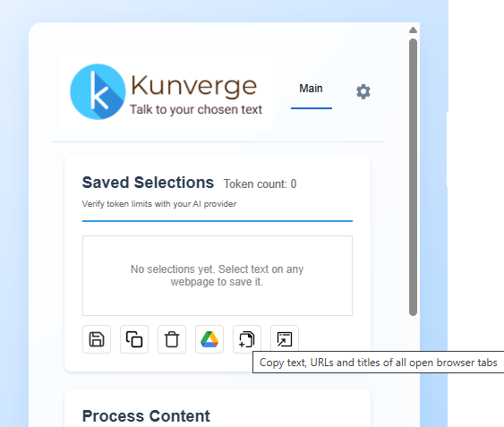Click the 'Copy text, URLs and titles' tooltip

(379, 363)
